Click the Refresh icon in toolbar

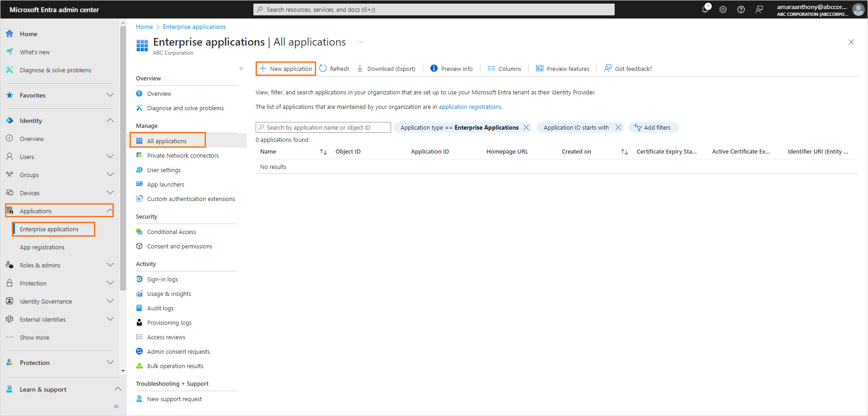click(323, 68)
